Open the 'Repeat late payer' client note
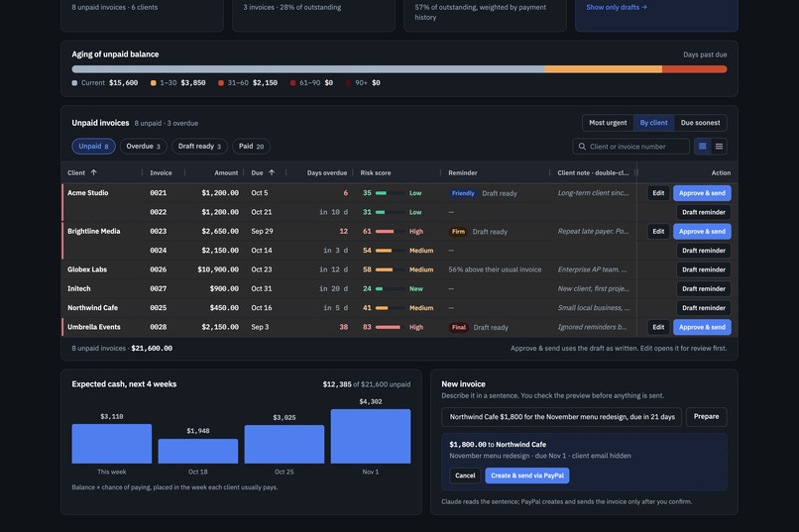The width and height of the screenshot is (799, 532). [x=593, y=231]
